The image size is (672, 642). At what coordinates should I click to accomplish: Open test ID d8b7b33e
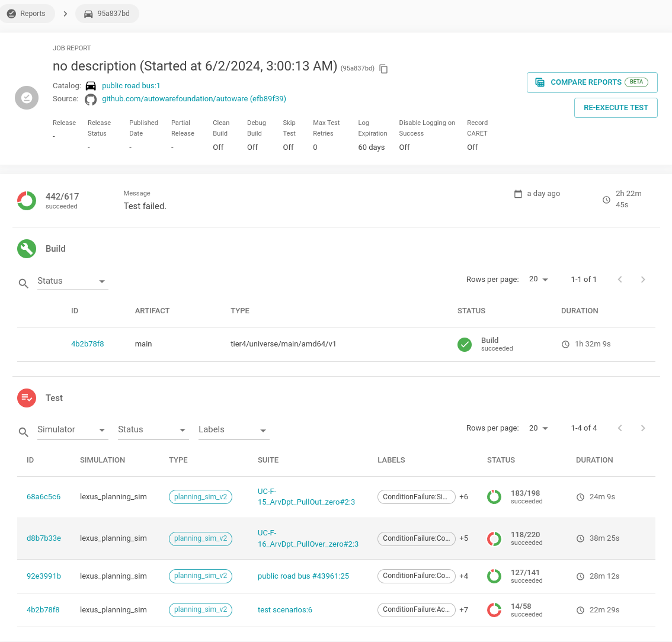[44, 538]
